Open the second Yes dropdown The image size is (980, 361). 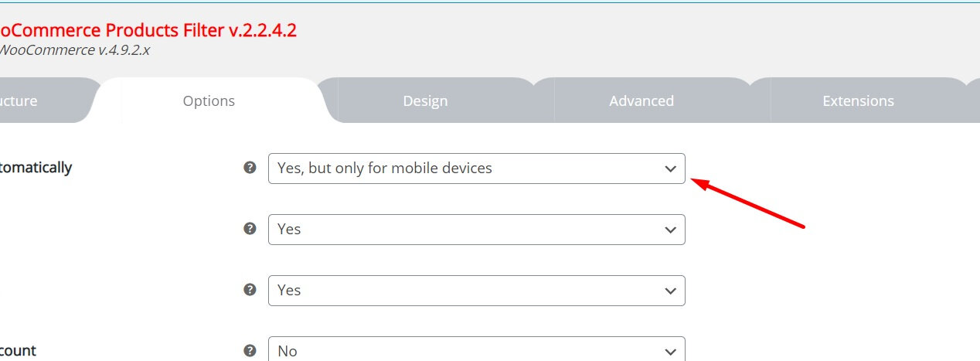click(464, 291)
